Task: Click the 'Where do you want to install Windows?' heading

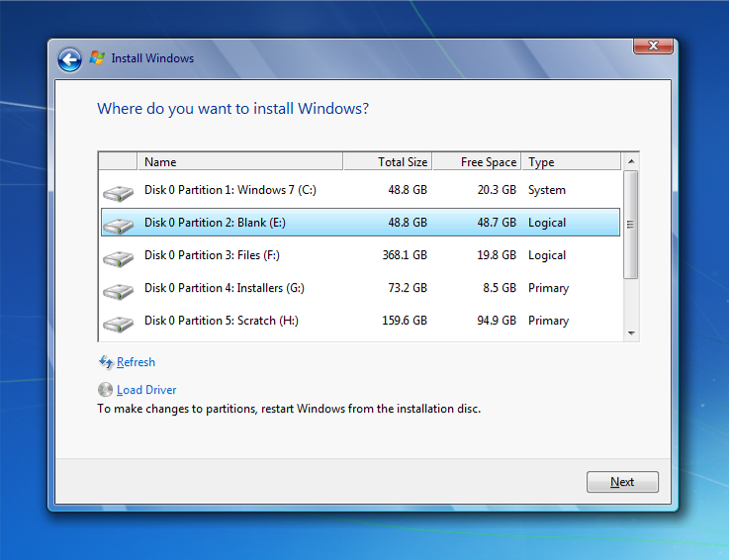Action: coord(232,109)
